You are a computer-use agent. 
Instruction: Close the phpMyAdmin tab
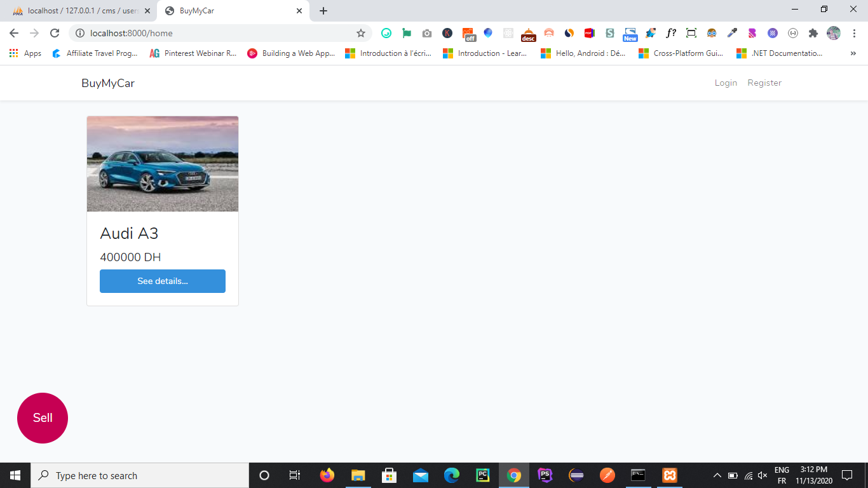point(147,11)
